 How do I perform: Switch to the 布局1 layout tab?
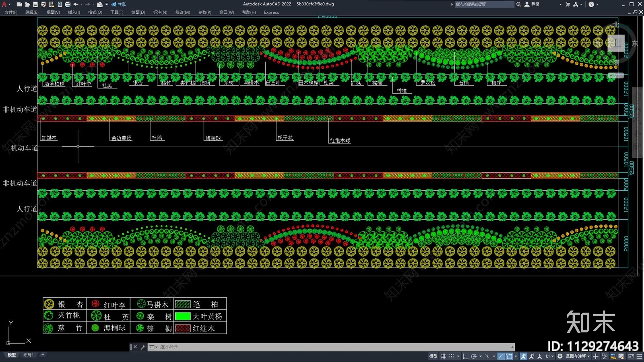28,355
